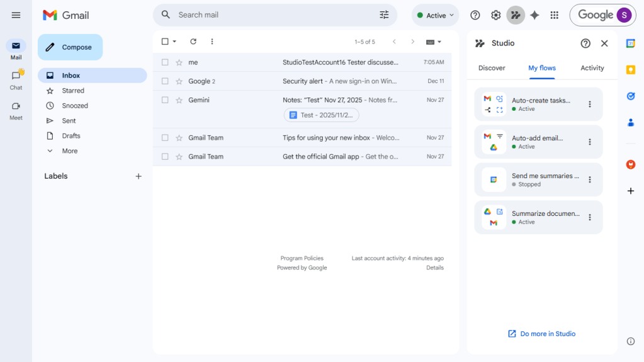Open the Program Policies link
The image size is (644, 362).
302,259
